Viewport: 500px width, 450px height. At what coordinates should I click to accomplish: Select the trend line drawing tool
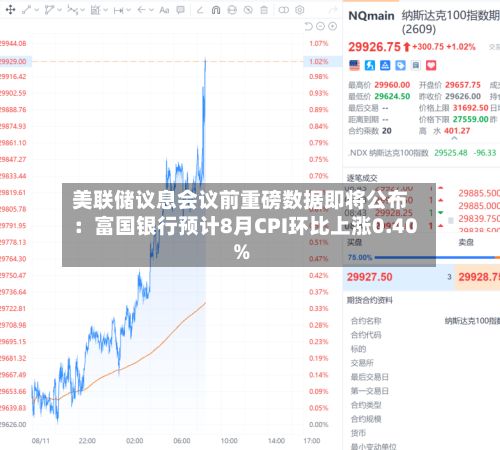27,10
